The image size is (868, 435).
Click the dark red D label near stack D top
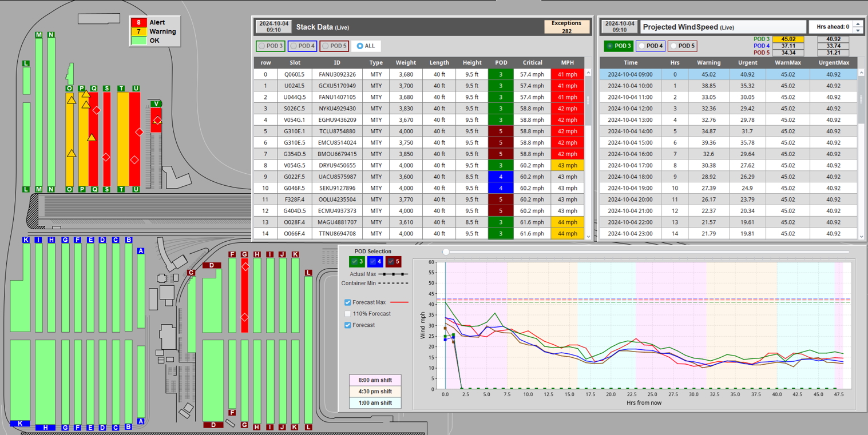click(x=212, y=265)
